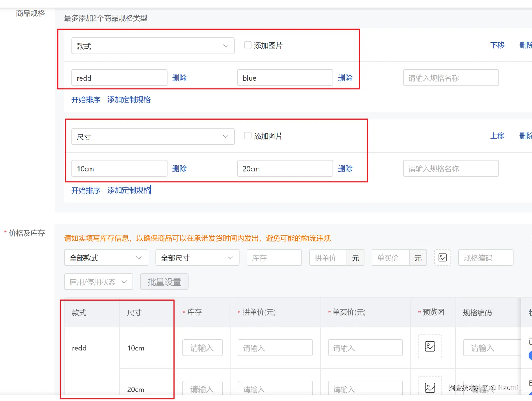Screen dimensions: 532x401
Task: Delete the redd spec value
Action: click(x=179, y=78)
